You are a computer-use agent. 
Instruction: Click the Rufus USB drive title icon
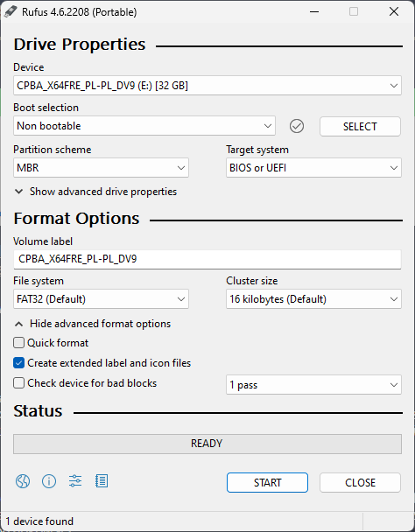pos(11,12)
